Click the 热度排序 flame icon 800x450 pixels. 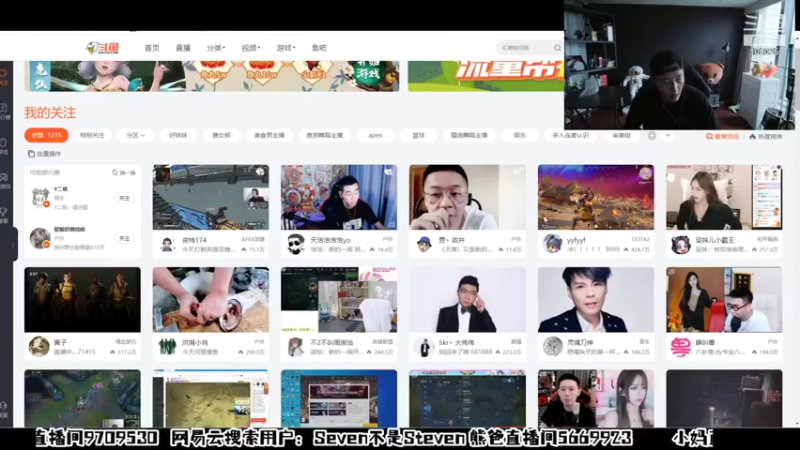753,136
